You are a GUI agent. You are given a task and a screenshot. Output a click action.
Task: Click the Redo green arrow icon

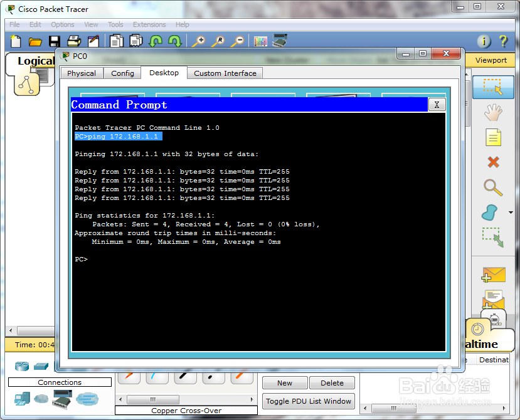click(x=175, y=41)
